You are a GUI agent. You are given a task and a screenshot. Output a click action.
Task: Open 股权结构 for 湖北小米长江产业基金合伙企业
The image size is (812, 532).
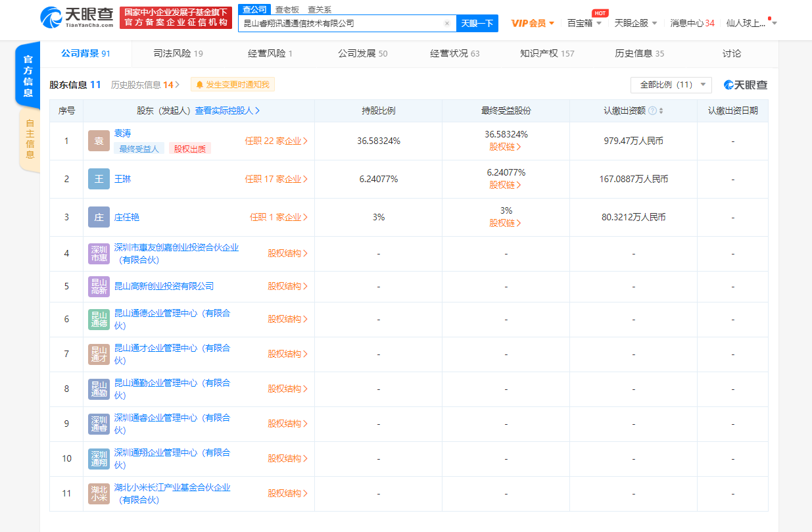coord(287,494)
